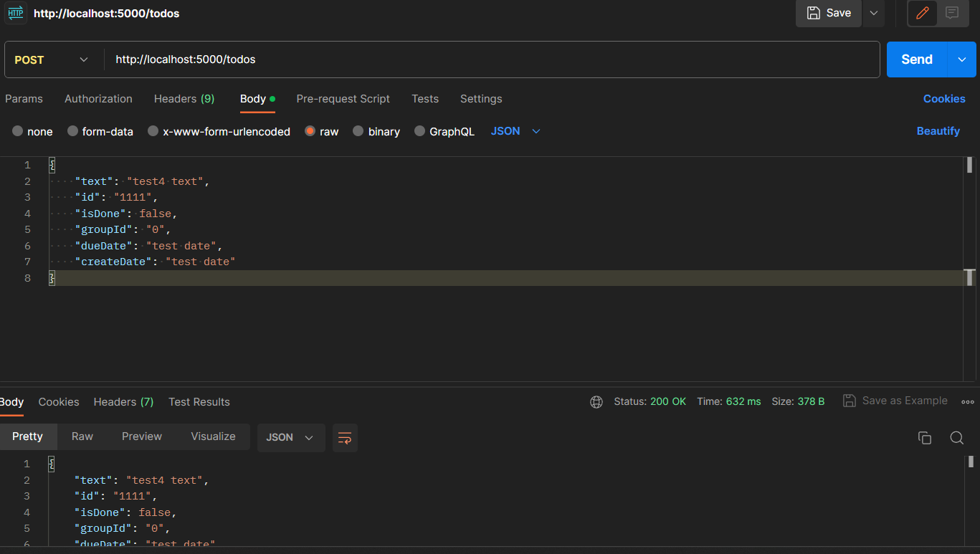
Task: Click the localhost:5000/todos tab title
Action: pyautogui.click(x=106, y=13)
